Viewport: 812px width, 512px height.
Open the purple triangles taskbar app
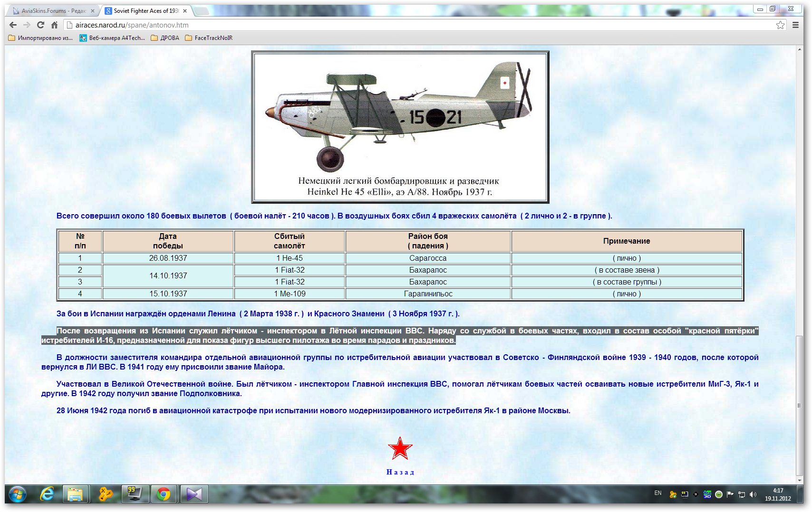pos(193,494)
